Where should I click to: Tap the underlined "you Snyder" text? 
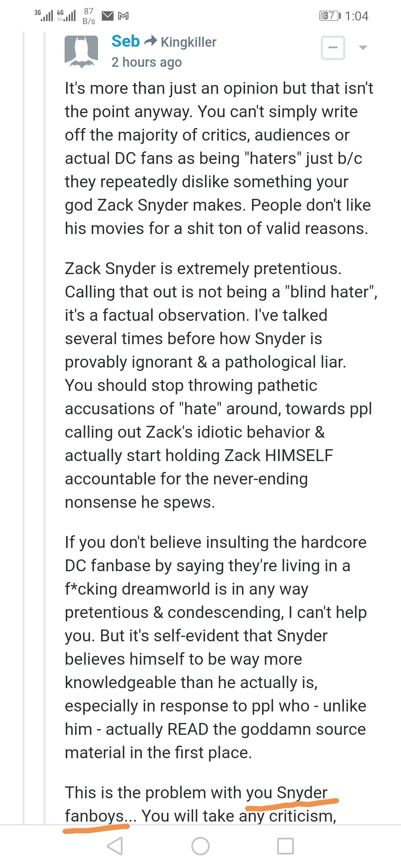(x=287, y=793)
